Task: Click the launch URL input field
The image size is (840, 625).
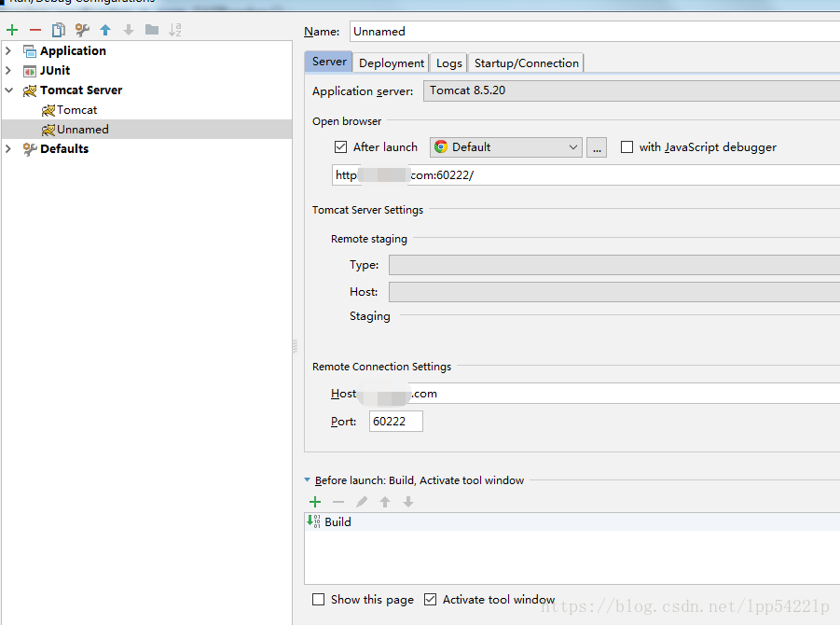Action: 586,174
